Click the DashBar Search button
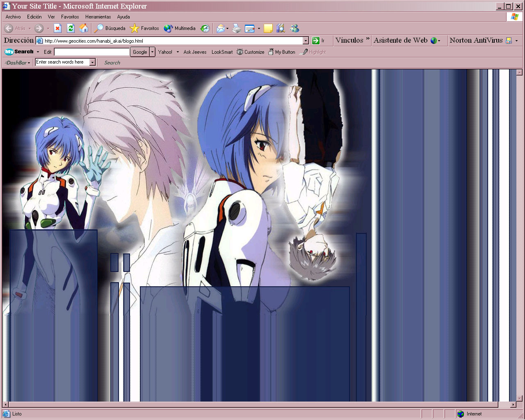 click(112, 63)
